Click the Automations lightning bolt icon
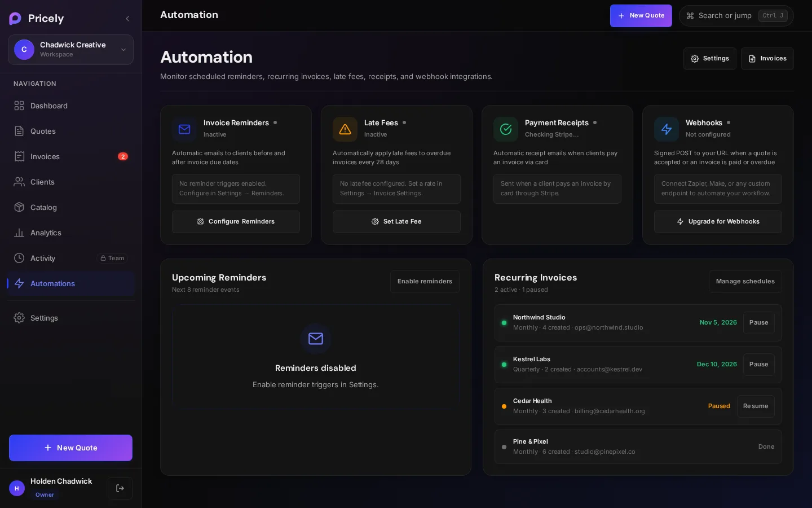This screenshot has width=812, height=508. point(19,283)
